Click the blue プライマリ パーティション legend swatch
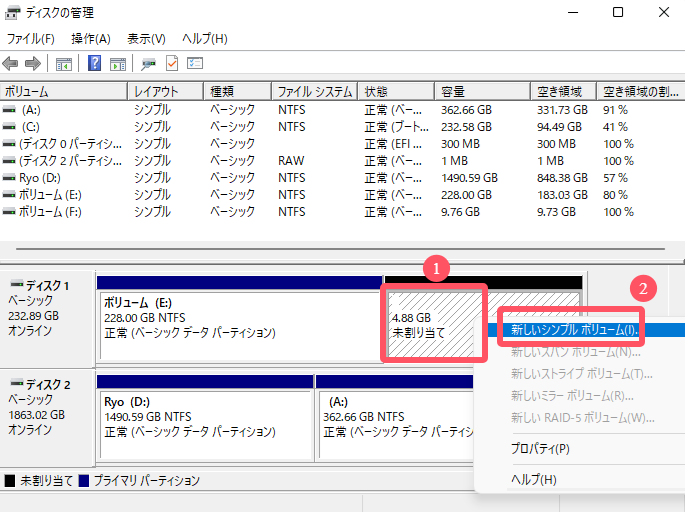 [83, 481]
